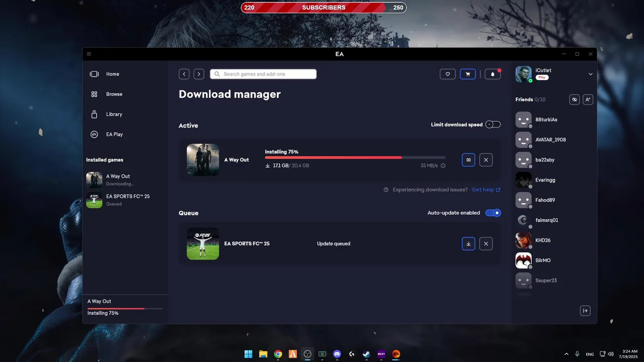
Task: Open Steam from taskbar
Action: [367, 354]
